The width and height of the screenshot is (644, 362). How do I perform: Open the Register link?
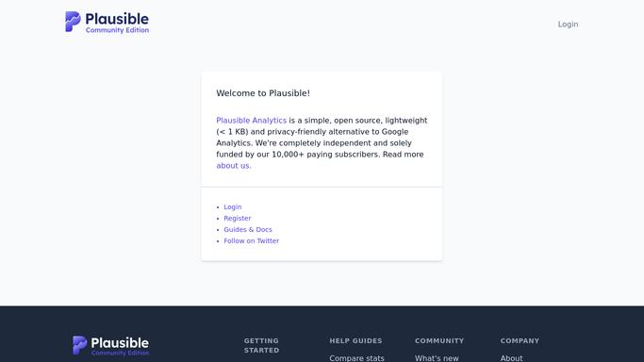[x=238, y=219]
